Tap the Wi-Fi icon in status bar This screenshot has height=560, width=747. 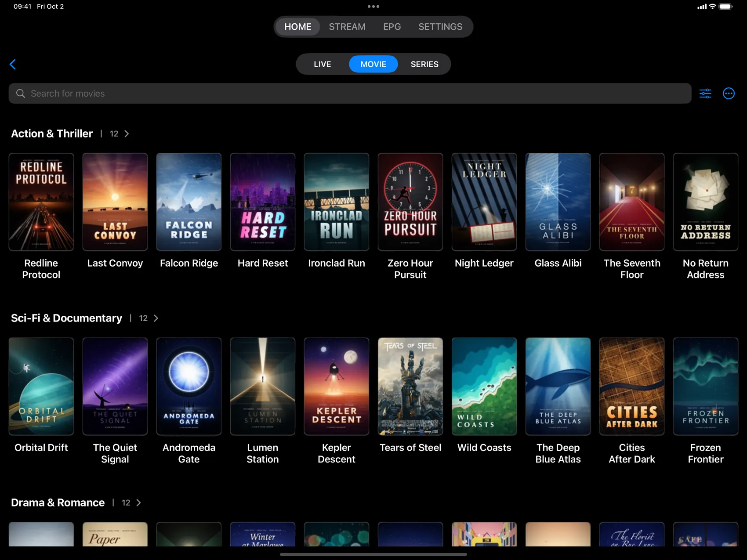[x=712, y=7]
